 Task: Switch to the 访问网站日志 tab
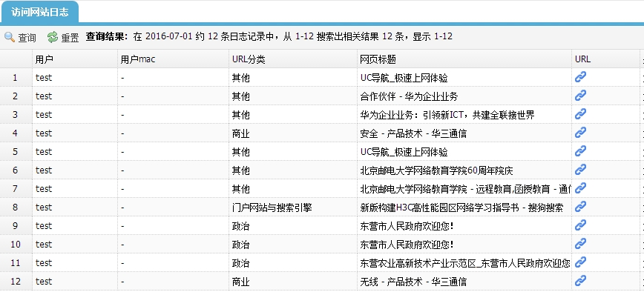(x=40, y=12)
